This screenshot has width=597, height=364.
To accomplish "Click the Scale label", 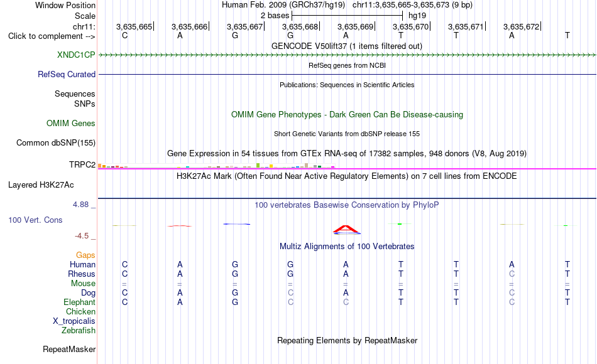I will pos(85,16).
